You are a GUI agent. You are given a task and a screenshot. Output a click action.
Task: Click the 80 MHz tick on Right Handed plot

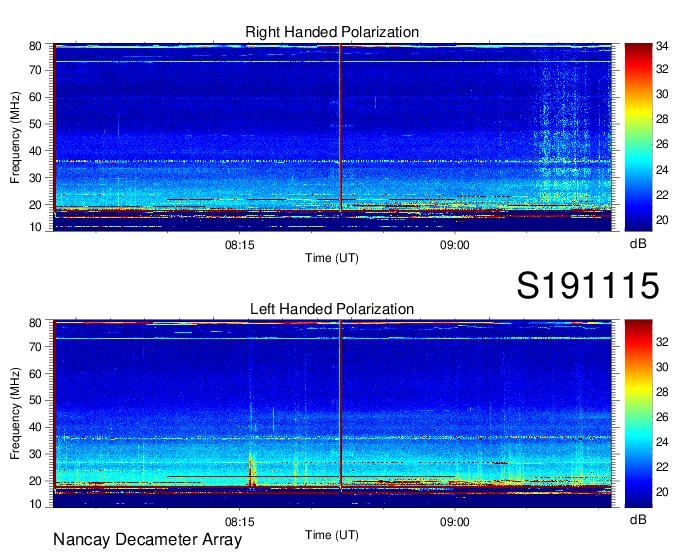click(x=35, y=46)
